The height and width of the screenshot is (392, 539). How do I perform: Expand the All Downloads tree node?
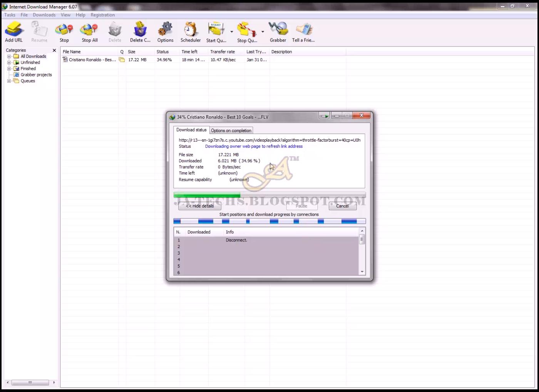pos(9,56)
